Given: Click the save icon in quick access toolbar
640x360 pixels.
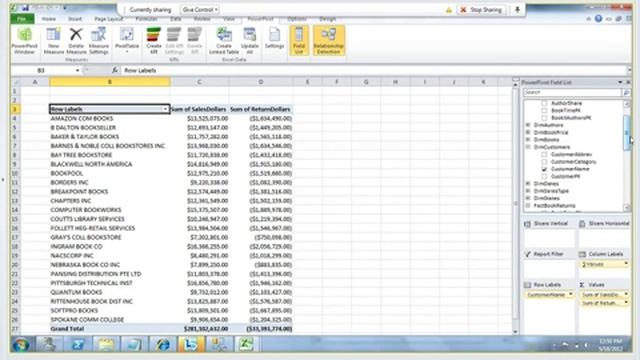Looking at the screenshot, I should pyautogui.click(x=25, y=8).
